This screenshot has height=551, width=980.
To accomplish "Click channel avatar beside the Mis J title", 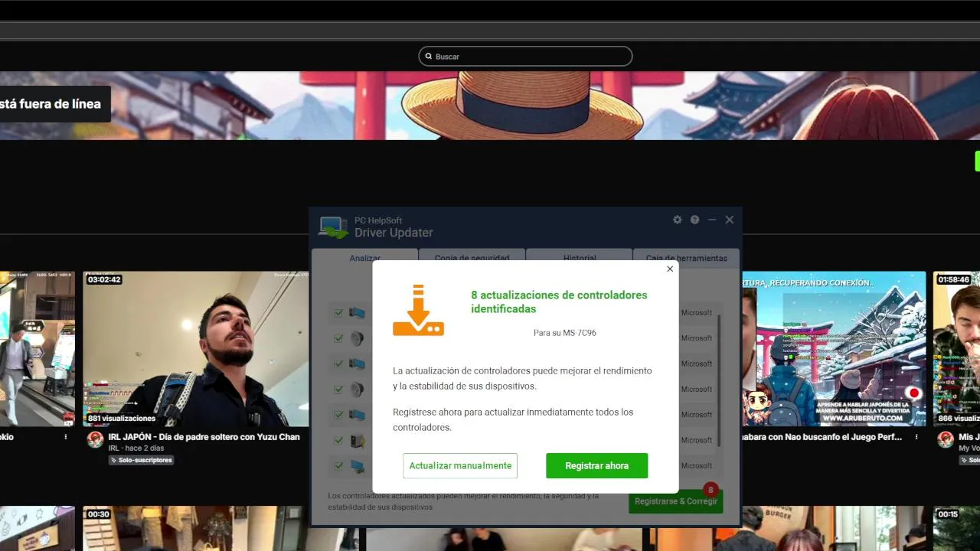I will (x=946, y=439).
